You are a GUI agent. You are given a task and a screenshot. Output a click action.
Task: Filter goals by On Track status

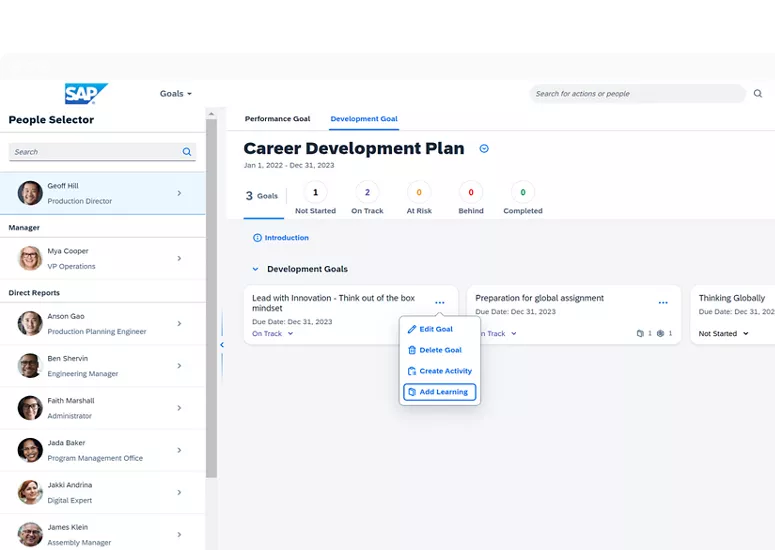367,193
